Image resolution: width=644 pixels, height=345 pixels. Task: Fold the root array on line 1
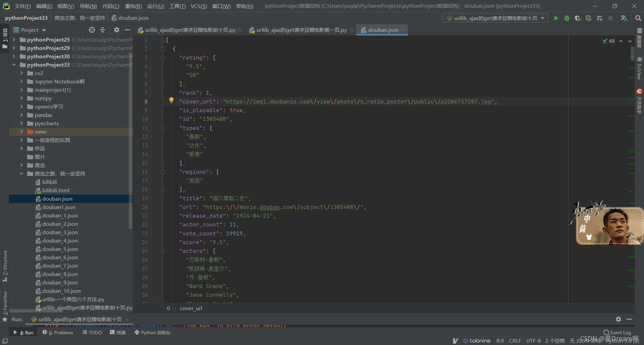(163, 40)
